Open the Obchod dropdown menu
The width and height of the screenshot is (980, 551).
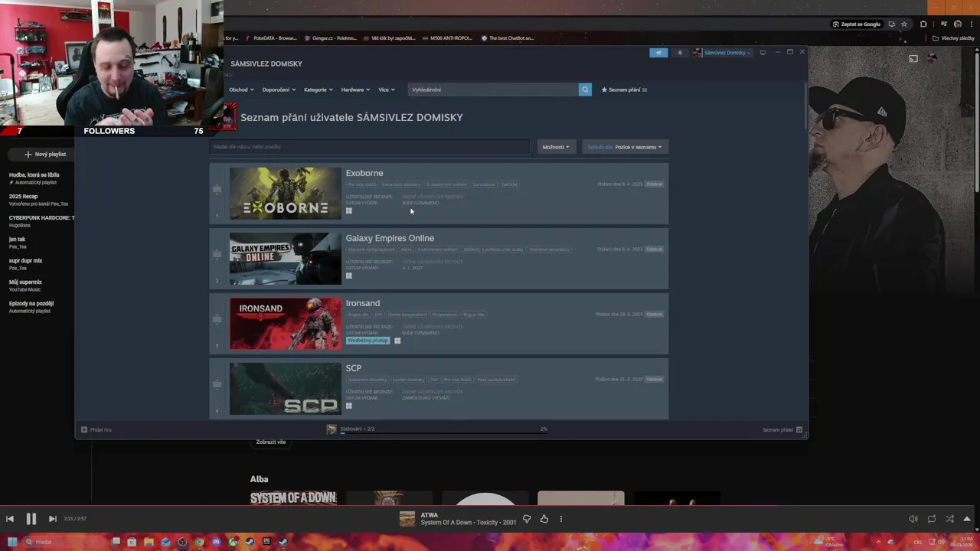coord(241,90)
